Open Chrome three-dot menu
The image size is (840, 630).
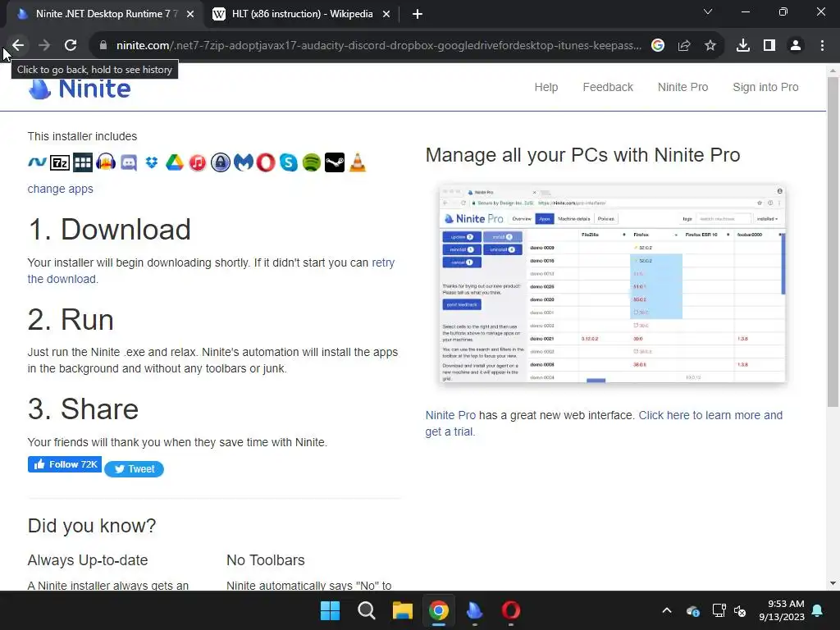pyautogui.click(x=822, y=46)
